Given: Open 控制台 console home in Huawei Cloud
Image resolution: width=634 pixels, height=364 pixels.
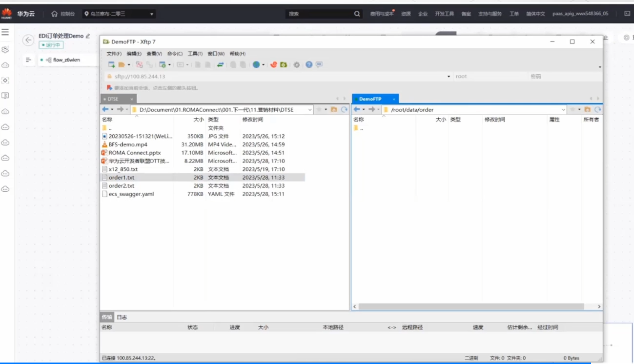Looking at the screenshot, I should [63, 14].
